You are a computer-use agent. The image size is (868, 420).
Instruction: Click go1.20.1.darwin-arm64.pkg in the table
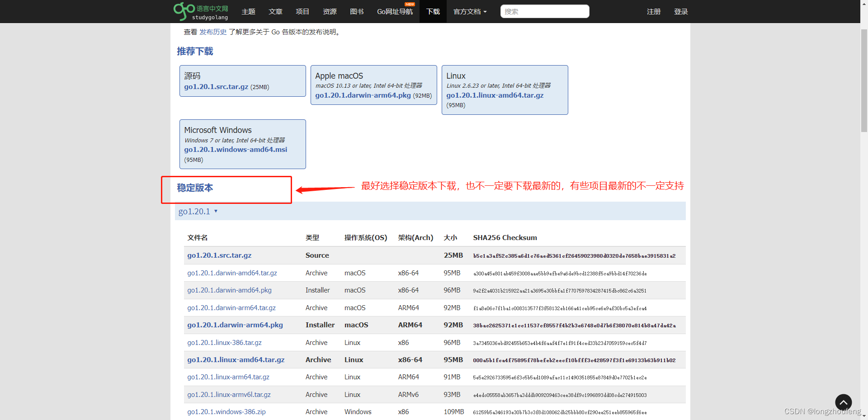point(235,325)
